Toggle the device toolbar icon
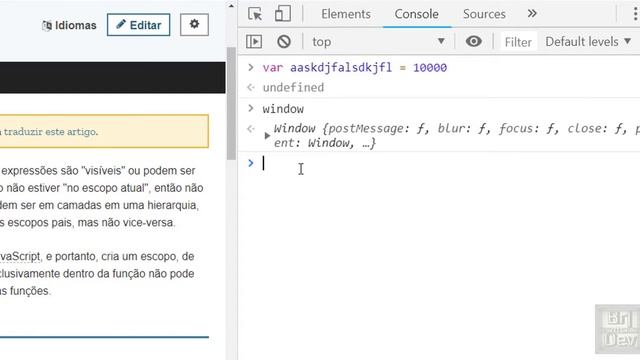Screen dimensions: 640x360 (x=282, y=13)
